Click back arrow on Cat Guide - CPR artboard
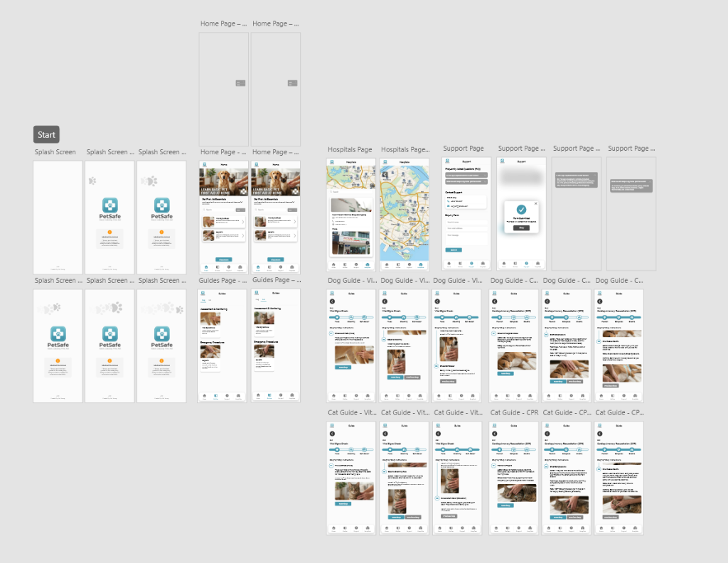728x563 pixels. [495, 434]
